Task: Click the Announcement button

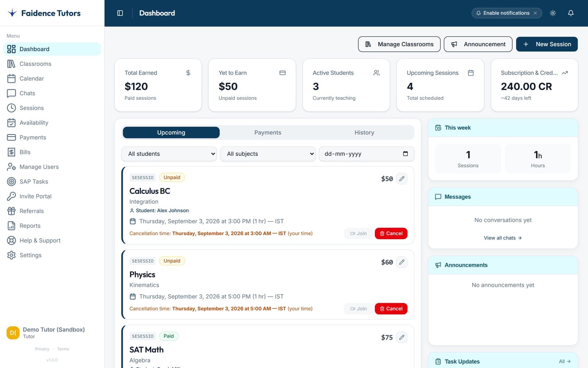Action: point(478,44)
